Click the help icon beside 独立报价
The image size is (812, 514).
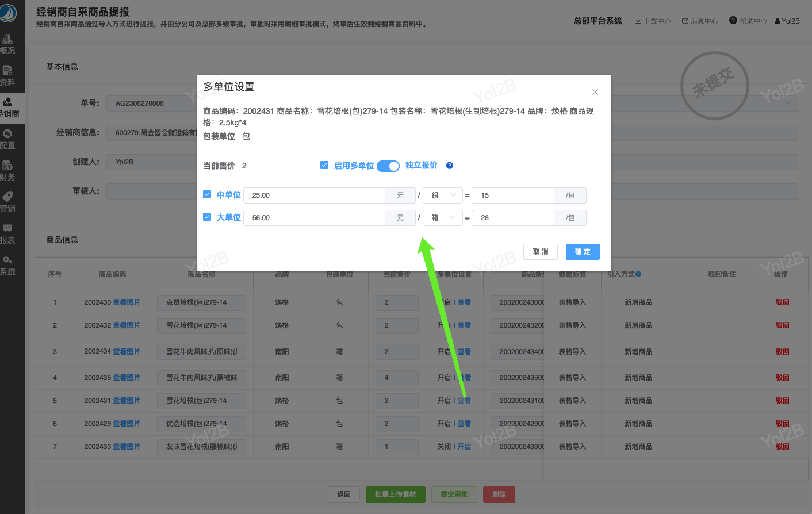click(450, 166)
